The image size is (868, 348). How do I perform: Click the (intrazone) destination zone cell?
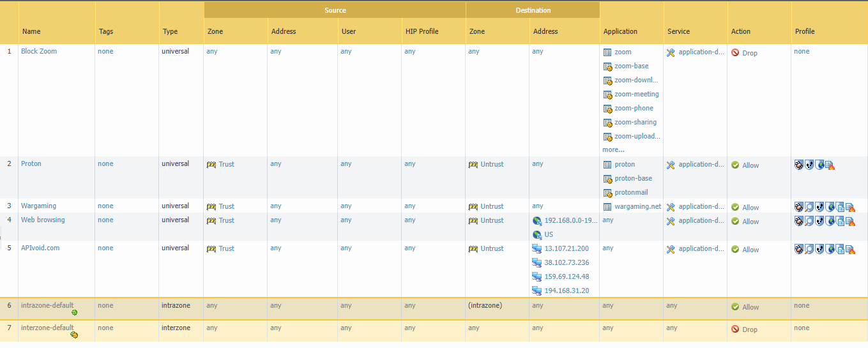click(485, 305)
